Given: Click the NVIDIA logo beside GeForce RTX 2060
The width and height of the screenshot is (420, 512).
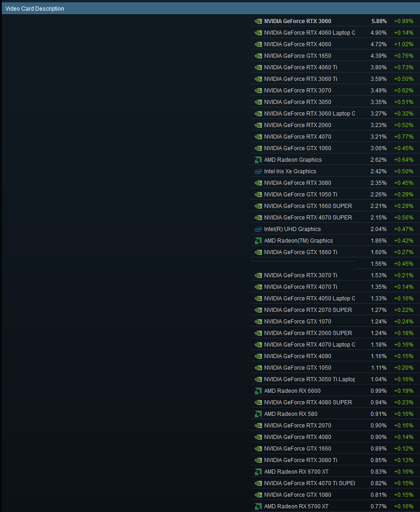Looking at the screenshot, I should [x=258, y=125].
